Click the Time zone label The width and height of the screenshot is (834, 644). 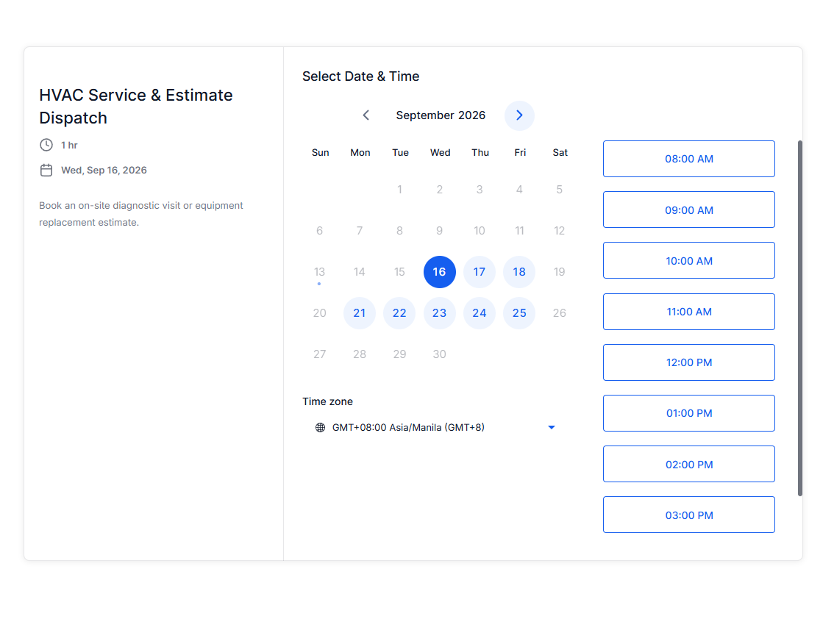328,401
